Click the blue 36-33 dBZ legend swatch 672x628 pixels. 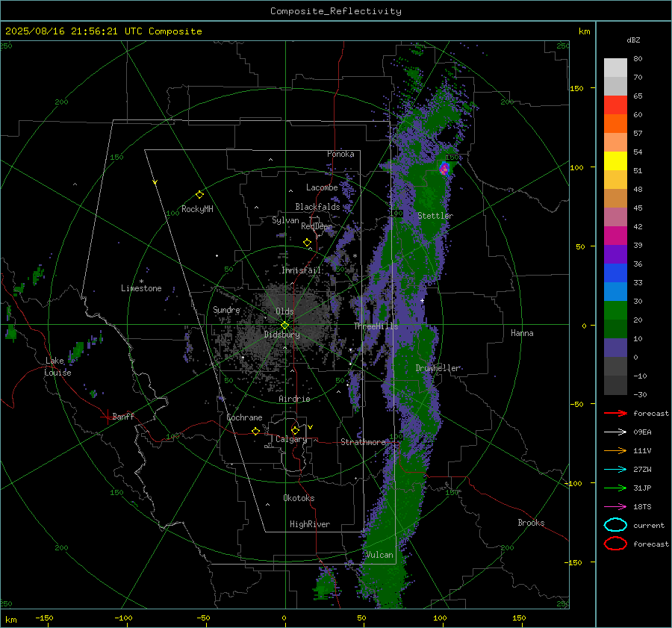pos(615,273)
